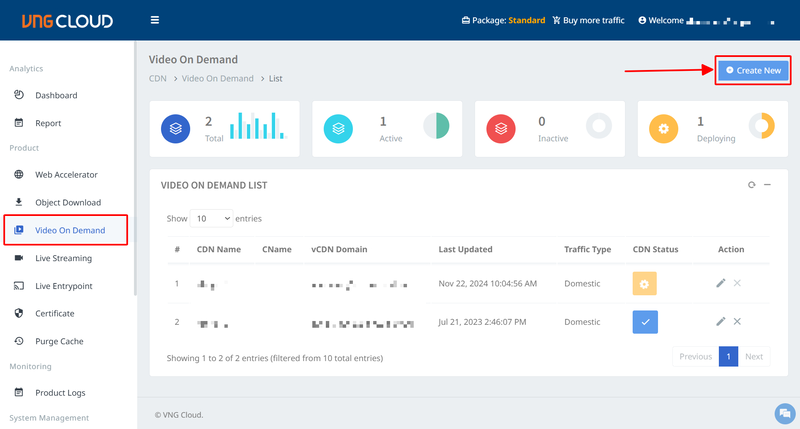Click the sidebar vertical scrollbar
The image size is (800, 429).
click(x=135, y=168)
